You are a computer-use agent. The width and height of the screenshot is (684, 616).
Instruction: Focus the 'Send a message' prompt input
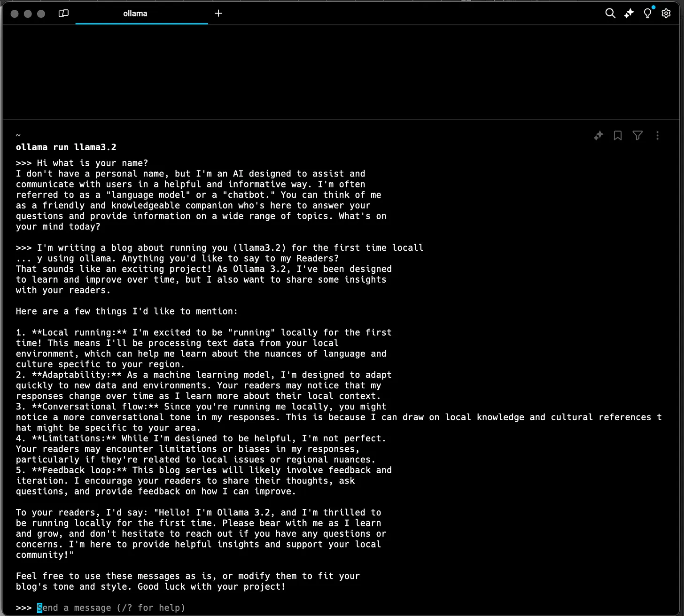click(x=111, y=608)
